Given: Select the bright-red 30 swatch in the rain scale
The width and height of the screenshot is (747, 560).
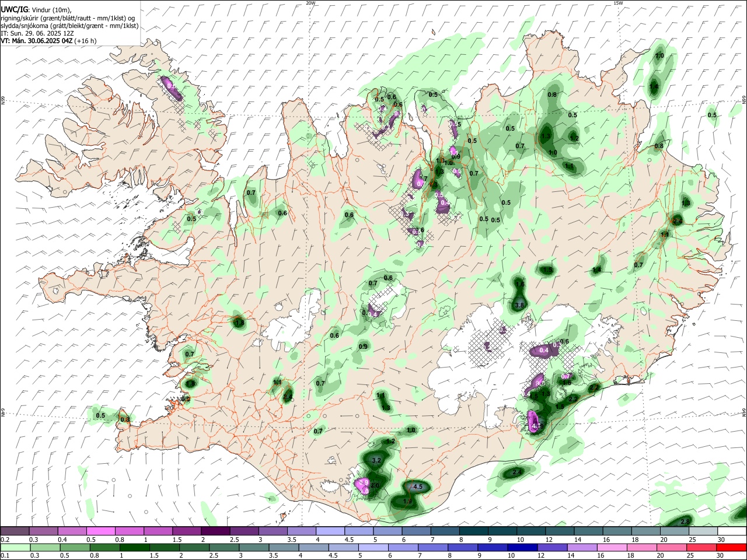Looking at the screenshot, I should coord(731,547).
